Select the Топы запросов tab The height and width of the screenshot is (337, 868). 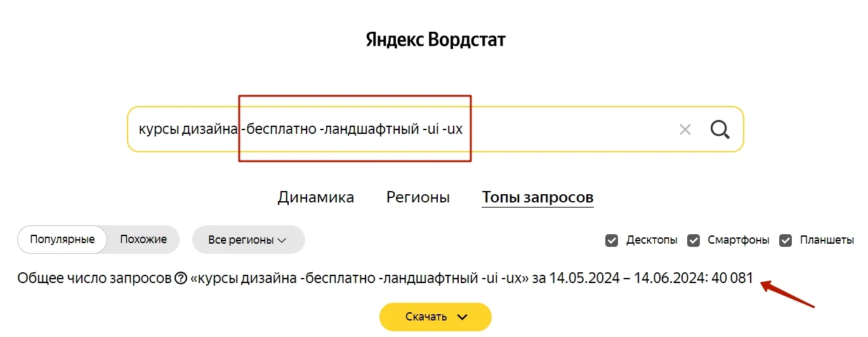[537, 197]
